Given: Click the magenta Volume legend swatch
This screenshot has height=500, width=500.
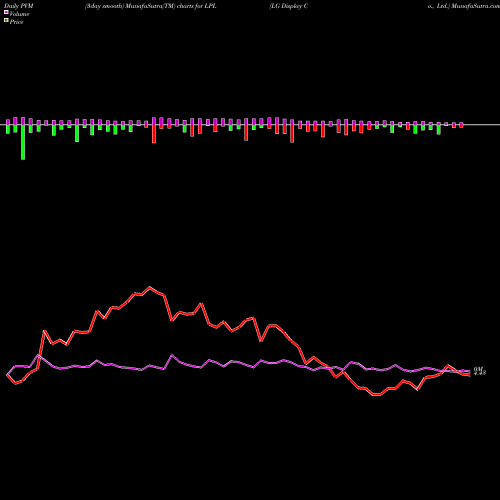Looking at the screenshot, I should point(6,12).
